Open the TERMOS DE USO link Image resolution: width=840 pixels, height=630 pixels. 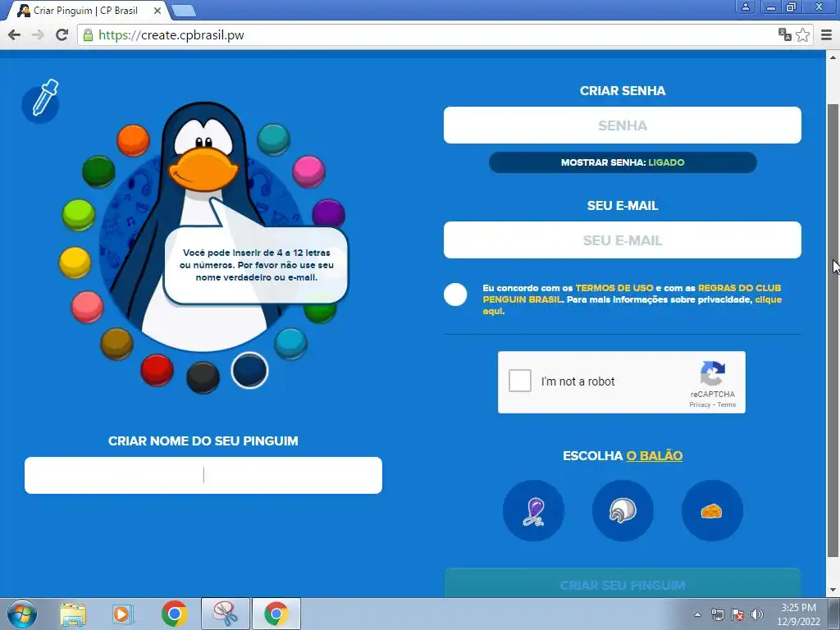coord(614,288)
